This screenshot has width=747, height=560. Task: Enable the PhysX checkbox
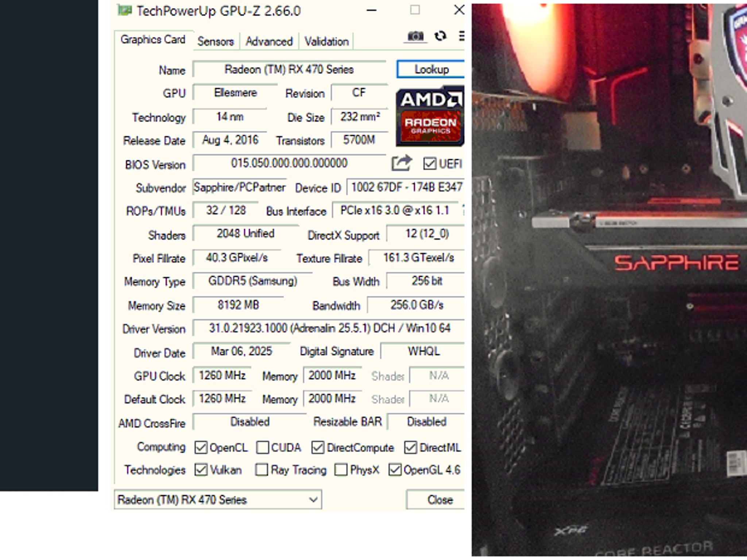click(341, 470)
